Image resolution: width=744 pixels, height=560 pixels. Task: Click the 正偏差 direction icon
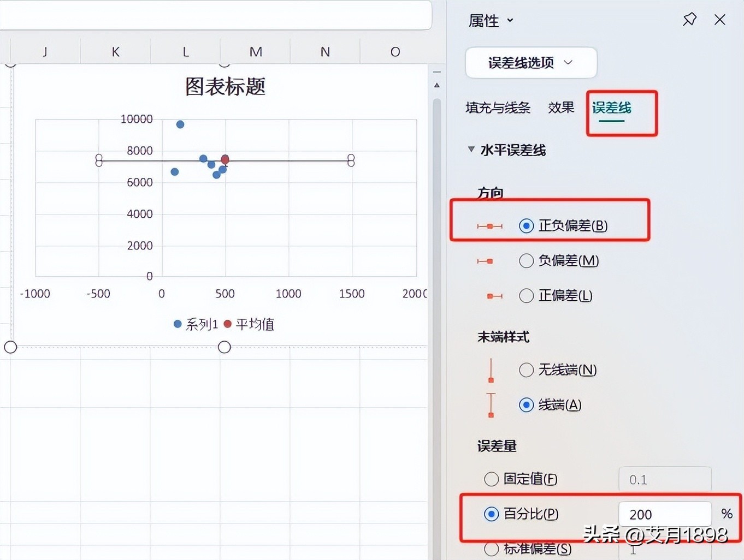pyautogui.click(x=494, y=296)
